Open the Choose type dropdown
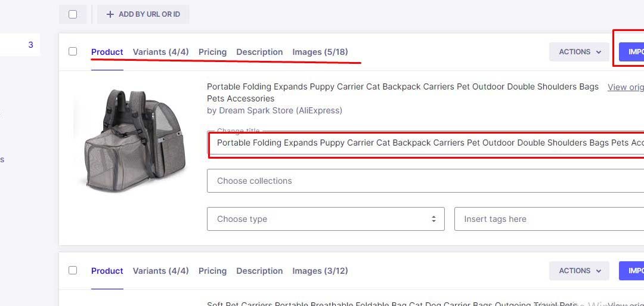The width and height of the screenshot is (644, 306). [326, 219]
